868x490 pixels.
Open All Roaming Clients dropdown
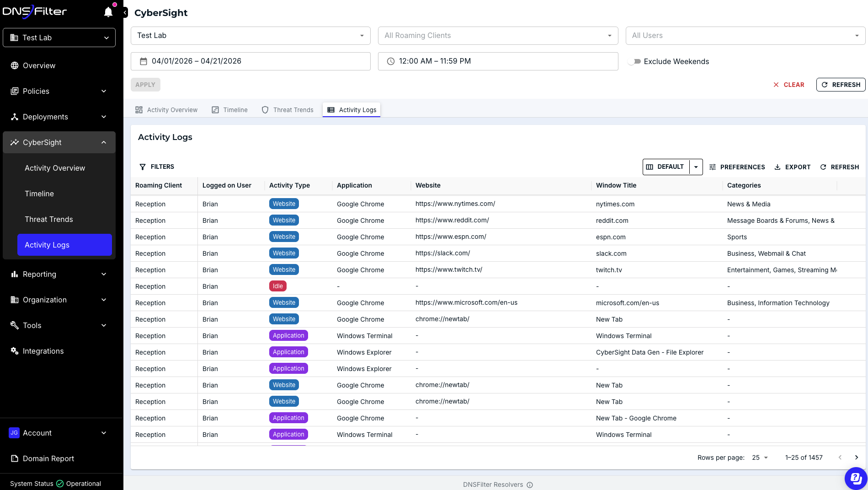pyautogui.click(x=498, y=36)
